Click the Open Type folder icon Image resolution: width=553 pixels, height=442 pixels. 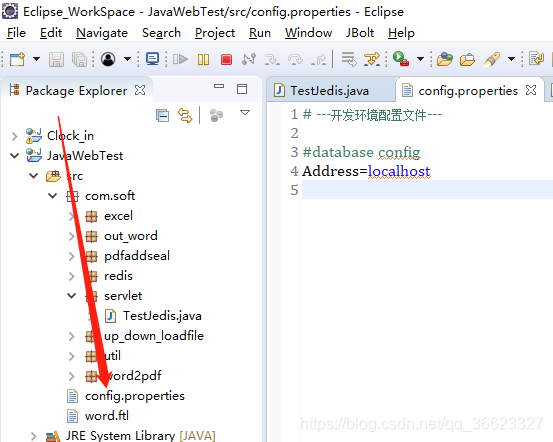[444, 59]
